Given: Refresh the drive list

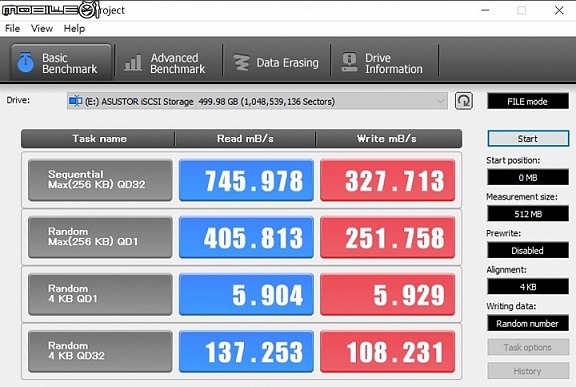Looking at the screenshot, I should 464,101.
